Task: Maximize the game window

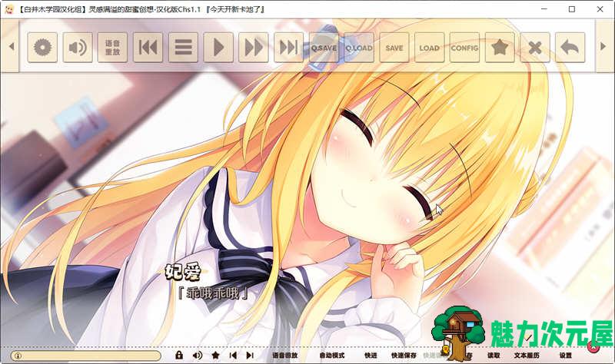Action: [x=572, y=9]
